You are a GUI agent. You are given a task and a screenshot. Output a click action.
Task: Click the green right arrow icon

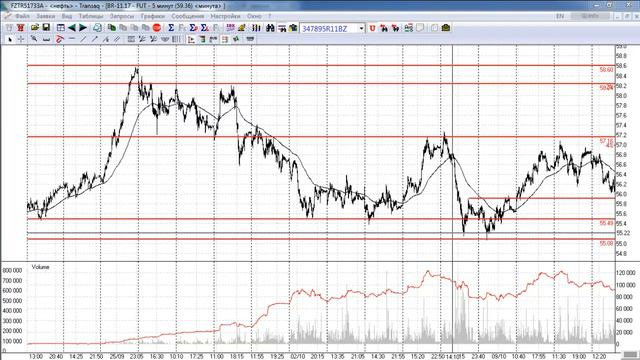[x=83, y=28]
